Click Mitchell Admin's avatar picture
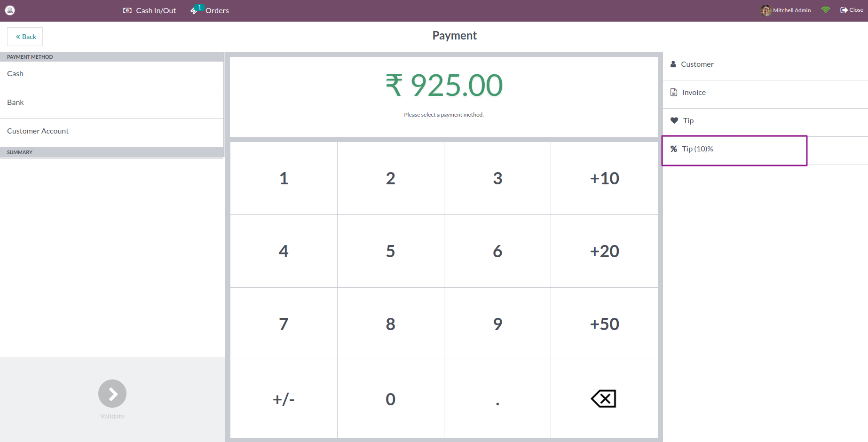 (765, 10)
